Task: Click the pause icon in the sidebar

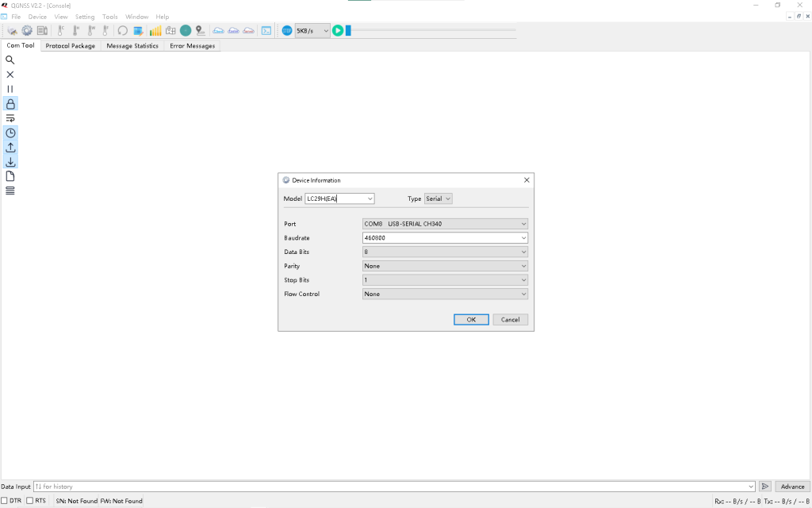Action: pos(10,89)
